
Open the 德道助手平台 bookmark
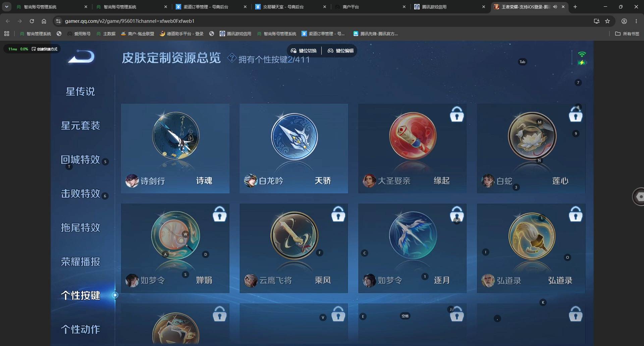point(182,34)
